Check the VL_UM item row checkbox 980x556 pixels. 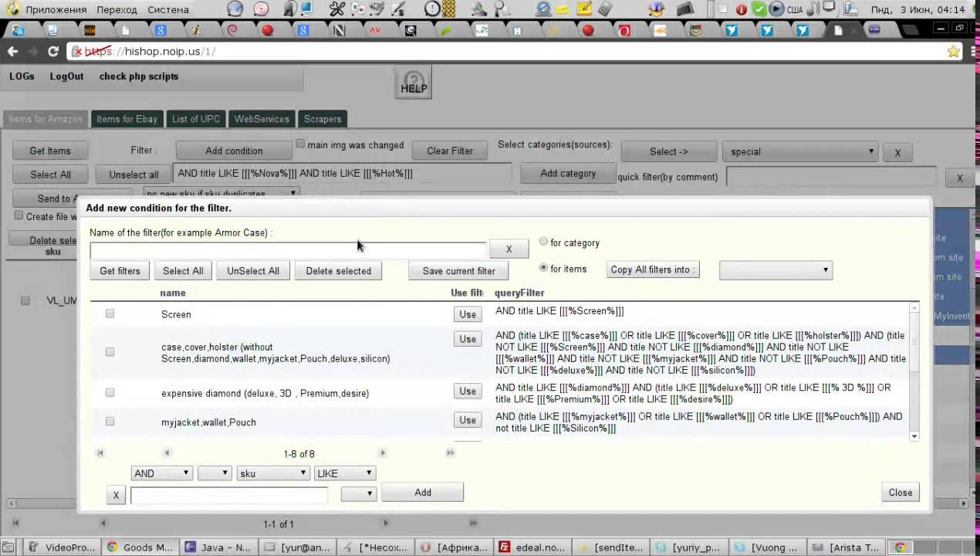pos(25,300)
